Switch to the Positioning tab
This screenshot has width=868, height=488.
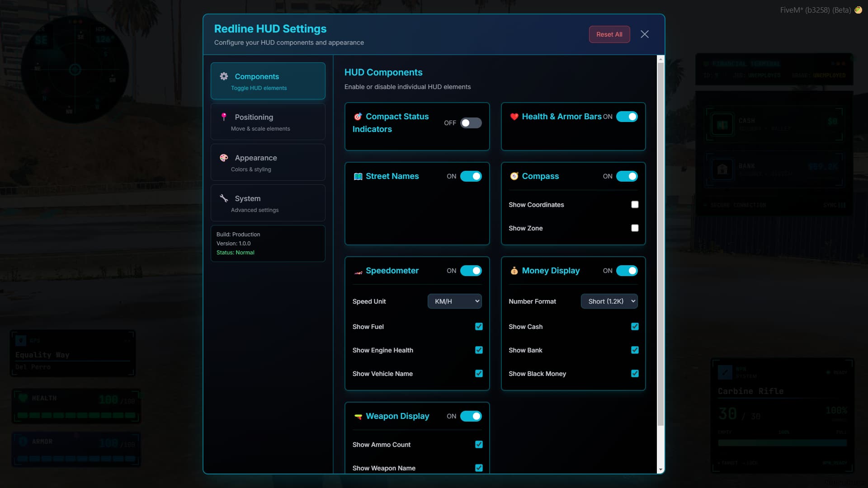click(268, 122)
